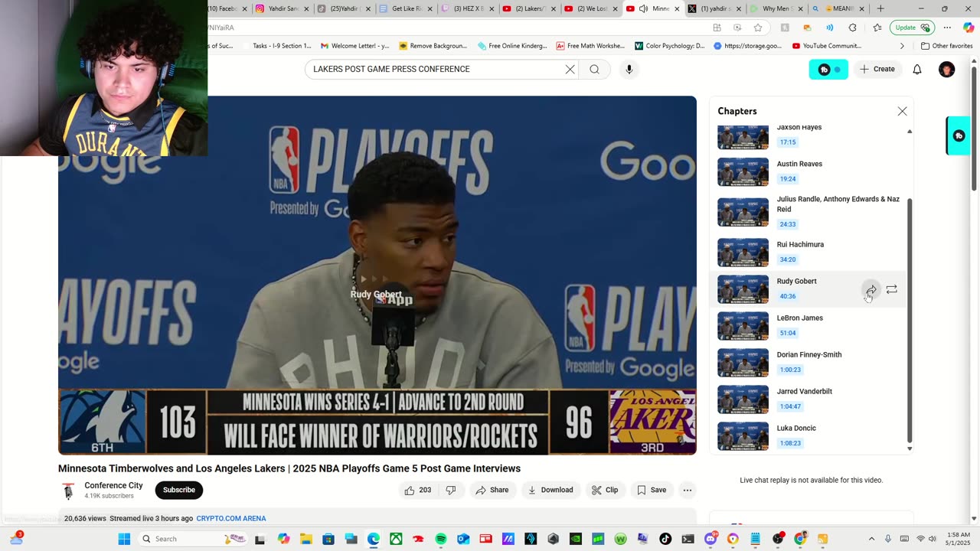Open browser extensions puzzle icon
980x551 pixels.
click(x=852, y=28)
